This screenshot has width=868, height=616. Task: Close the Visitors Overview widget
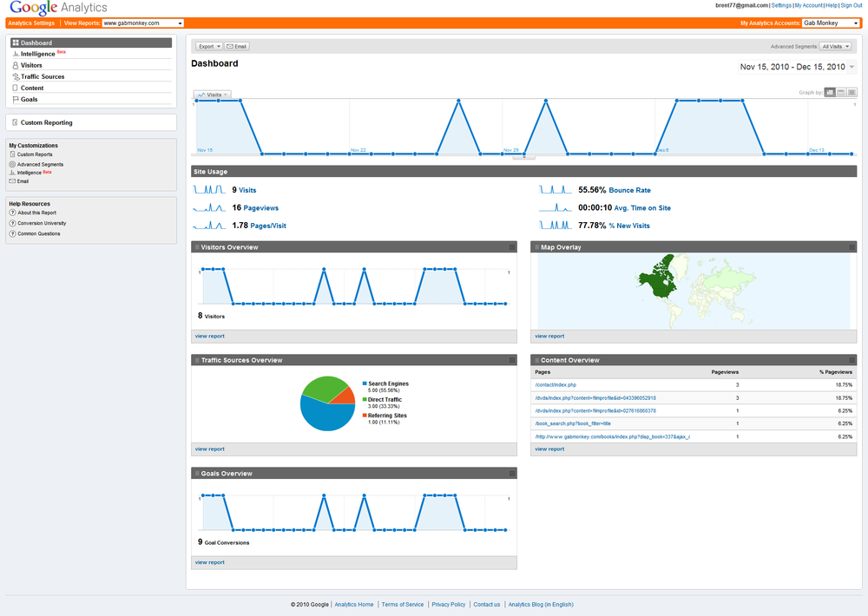pos(512,247)
